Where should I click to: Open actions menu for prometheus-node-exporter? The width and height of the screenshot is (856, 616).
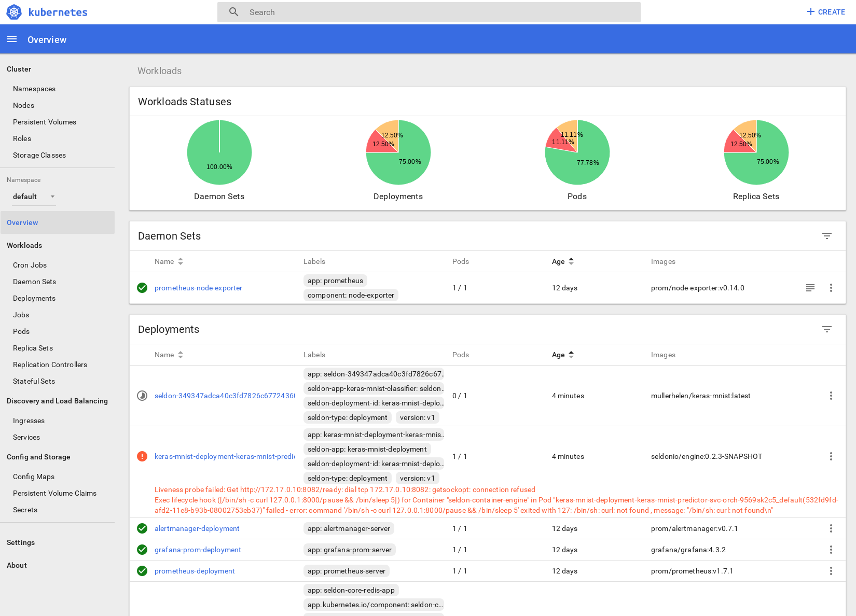(831, 287)
